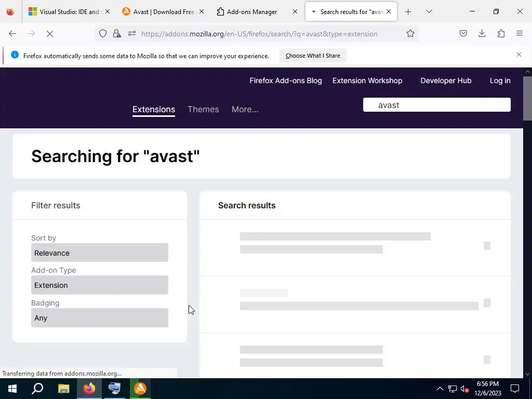Select Themes navigation item
Image resolution: width=532 pixels, height=399 pixels.
(x=203, y=109)
